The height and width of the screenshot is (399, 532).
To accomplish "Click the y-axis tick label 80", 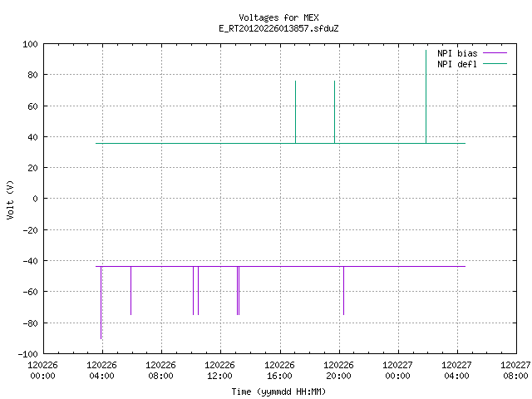I will 32,75.
